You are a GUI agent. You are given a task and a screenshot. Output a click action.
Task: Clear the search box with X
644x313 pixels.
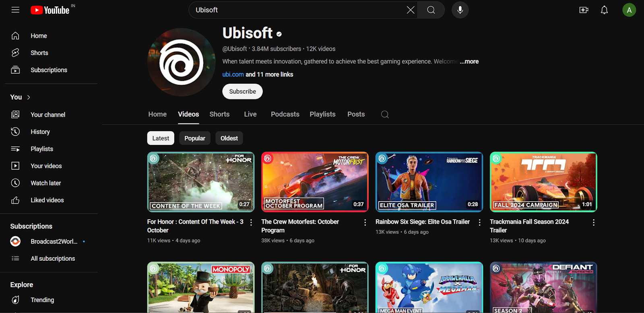click(410, 10)
